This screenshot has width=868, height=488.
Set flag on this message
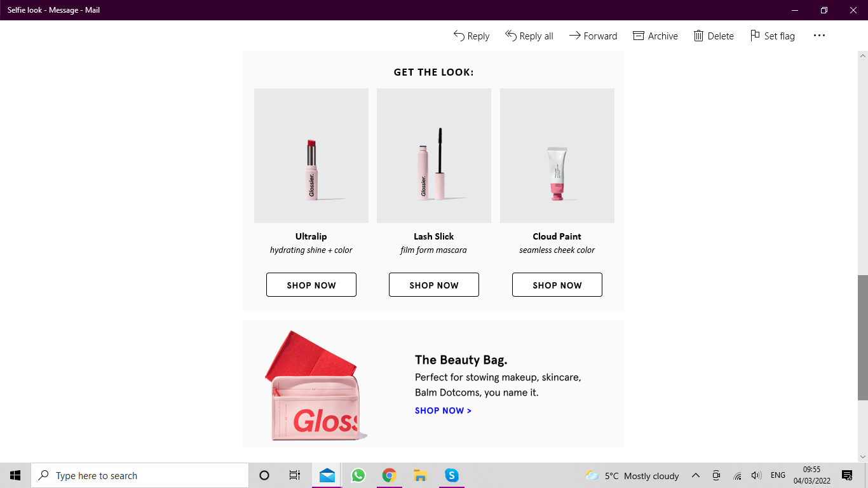coord(772,36)
